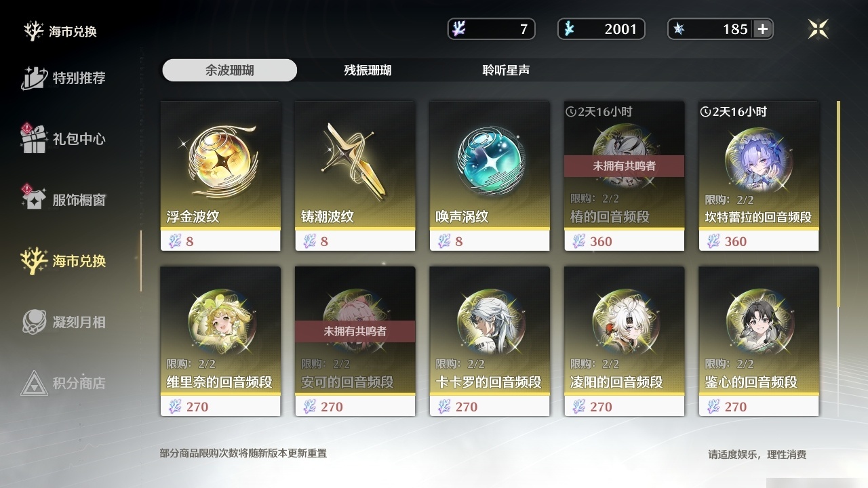Image resolution: width=868 pixels, height=488 pixels.
Task: Choose the 铸潮波纹 item card
Action: tap(355, 176)
